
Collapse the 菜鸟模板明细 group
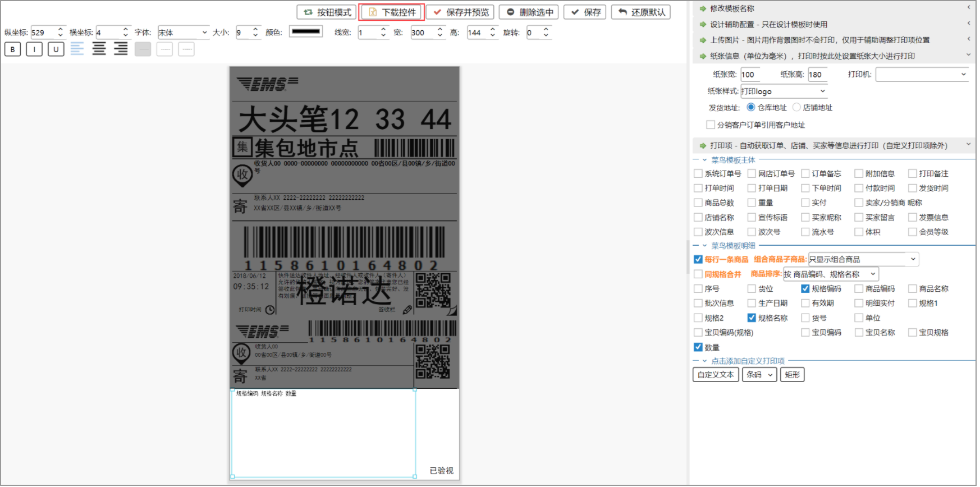click(704, 246)
